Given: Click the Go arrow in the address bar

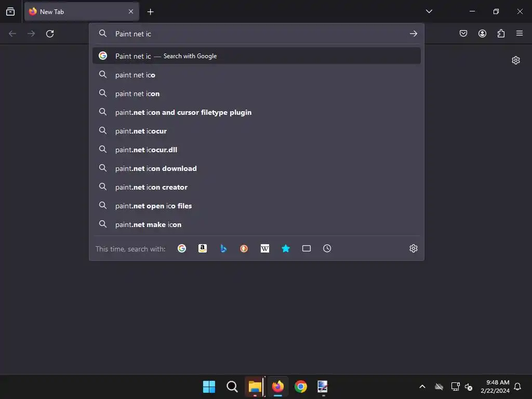Looking at the screenshot, I should click(x=413, y=34).
